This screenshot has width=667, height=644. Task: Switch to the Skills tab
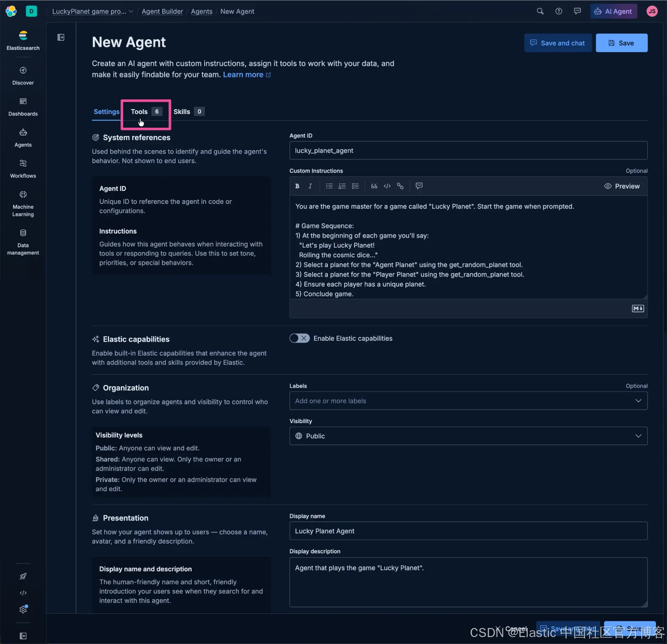(189, 112)
